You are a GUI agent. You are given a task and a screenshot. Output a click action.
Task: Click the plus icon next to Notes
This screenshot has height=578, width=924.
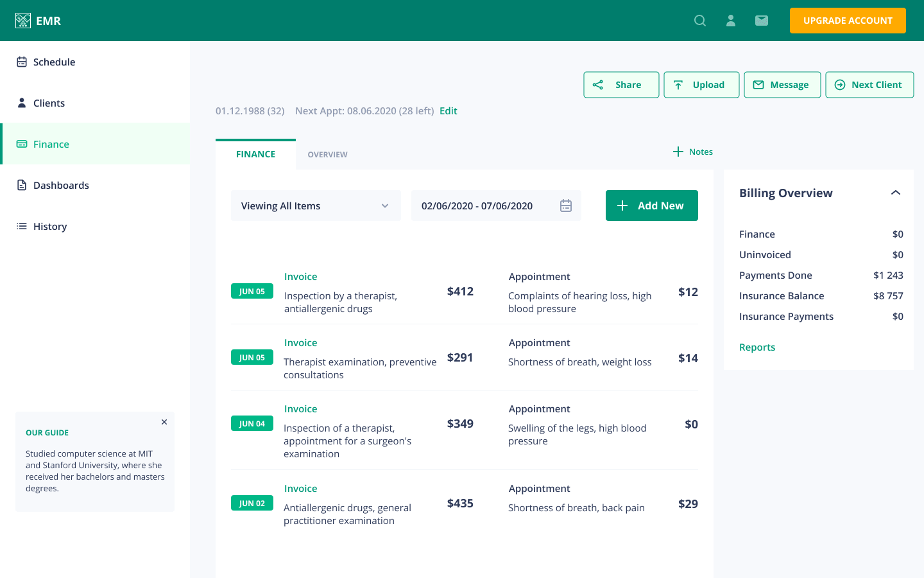point(678,152)
